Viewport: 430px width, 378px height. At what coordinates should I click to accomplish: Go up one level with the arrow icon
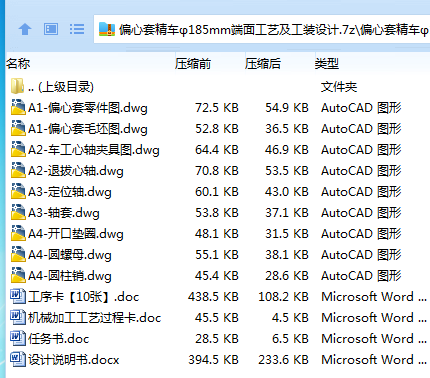coord(25,29)
